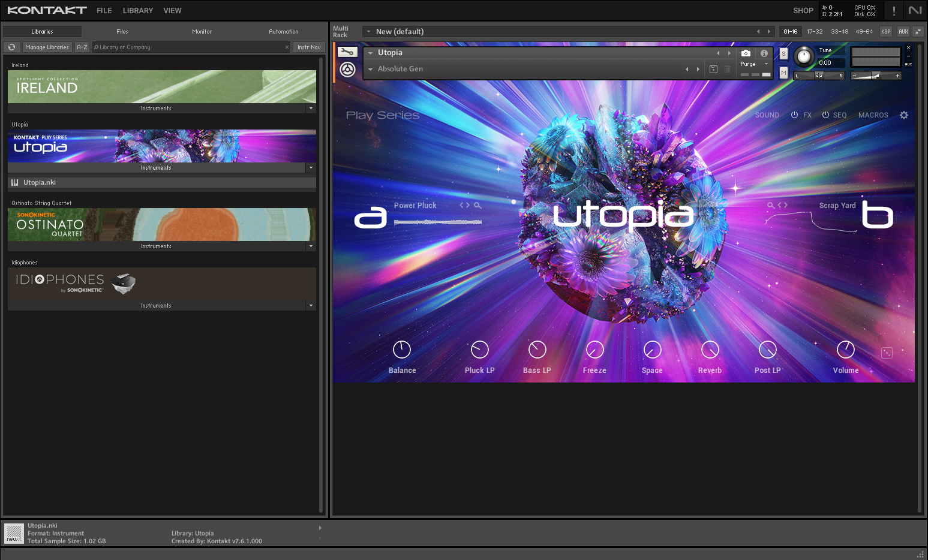Open the LIBRARY menu
This screenshot has width=928, height=560.
(x=137, y=10)
